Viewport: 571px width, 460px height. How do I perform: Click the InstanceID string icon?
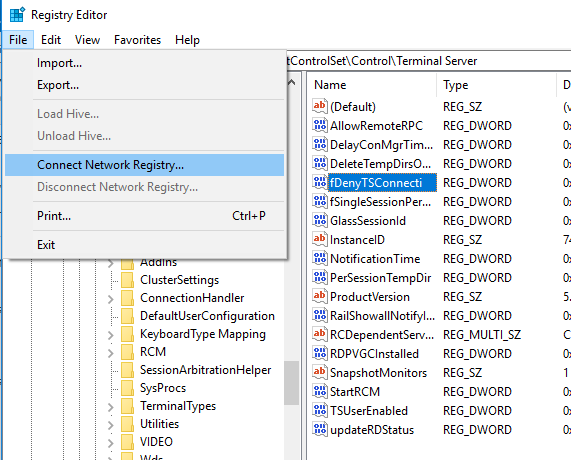320,239
